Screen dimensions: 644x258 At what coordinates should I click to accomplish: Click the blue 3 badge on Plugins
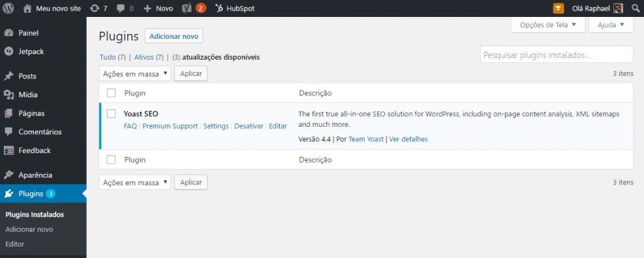click(x=50, y=193)
